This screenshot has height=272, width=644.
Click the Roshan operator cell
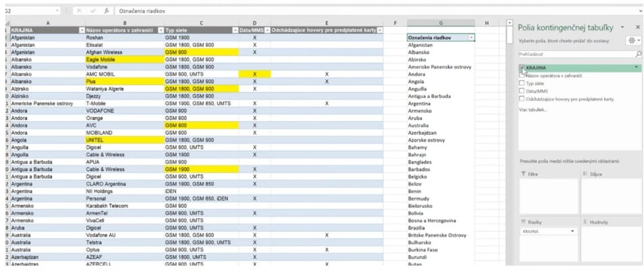coord(125,37)
